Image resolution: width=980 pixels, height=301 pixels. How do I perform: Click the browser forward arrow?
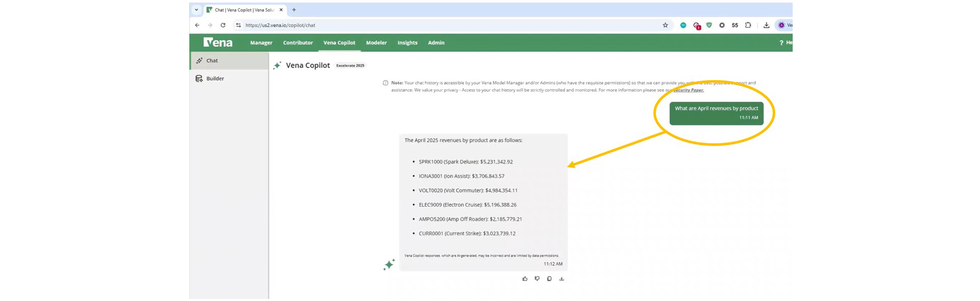tap(210, 25)
